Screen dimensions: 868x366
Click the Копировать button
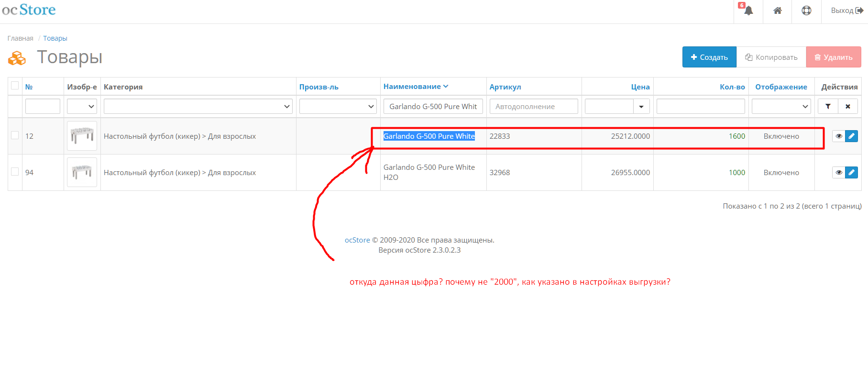[x=771, y=57]
